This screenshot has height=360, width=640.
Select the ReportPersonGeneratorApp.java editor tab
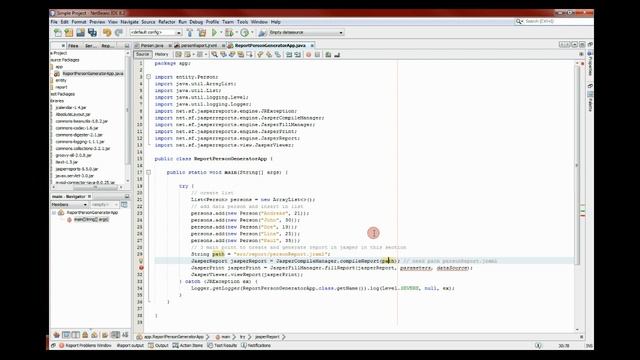[x=269, y=46]
